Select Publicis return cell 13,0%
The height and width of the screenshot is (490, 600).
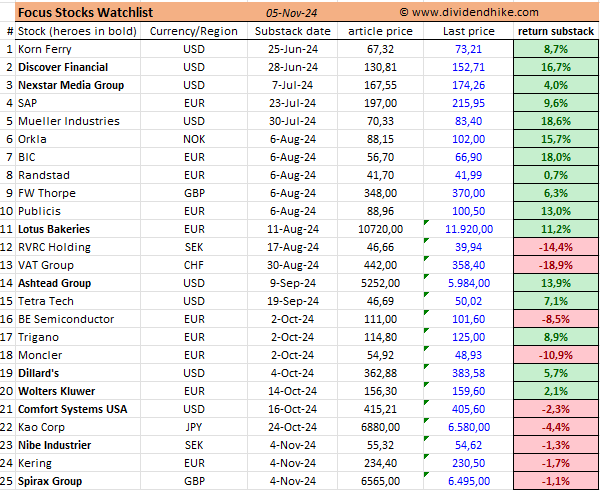click(556, 211)
